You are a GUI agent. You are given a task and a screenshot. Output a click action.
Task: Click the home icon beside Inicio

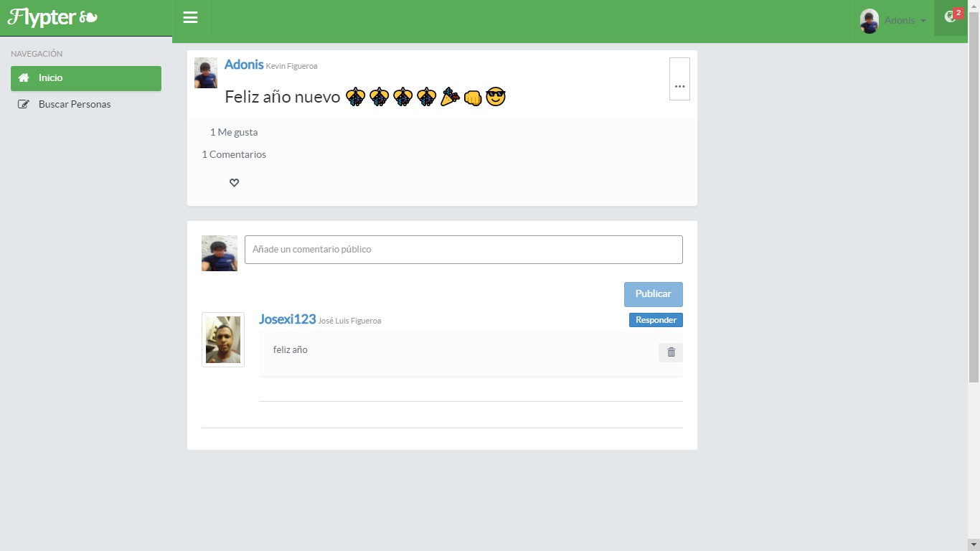click(x=24, y=78)
